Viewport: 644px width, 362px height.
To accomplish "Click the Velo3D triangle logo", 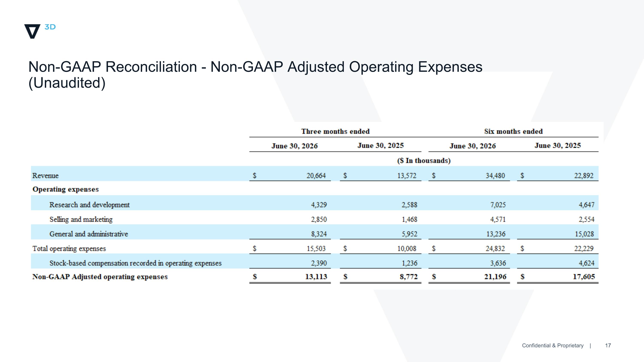I will click(32, 31).
